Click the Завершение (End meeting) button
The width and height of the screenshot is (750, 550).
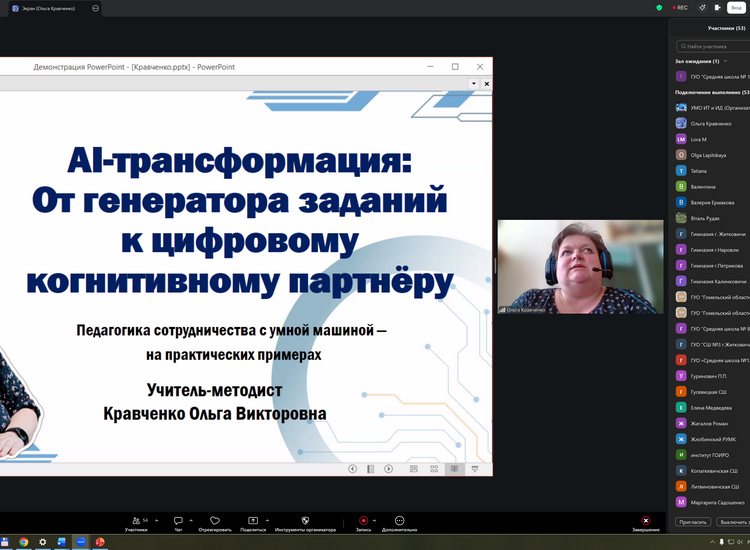pos(646,522)
